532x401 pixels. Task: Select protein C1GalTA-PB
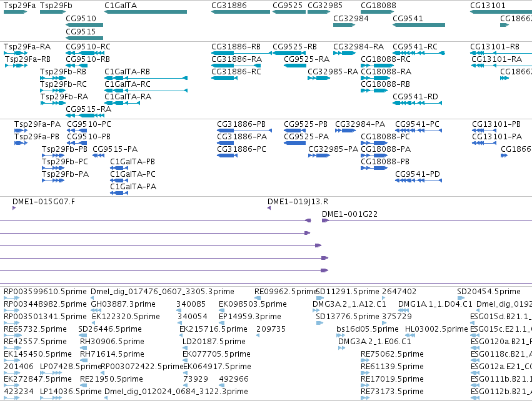point(119,168)
